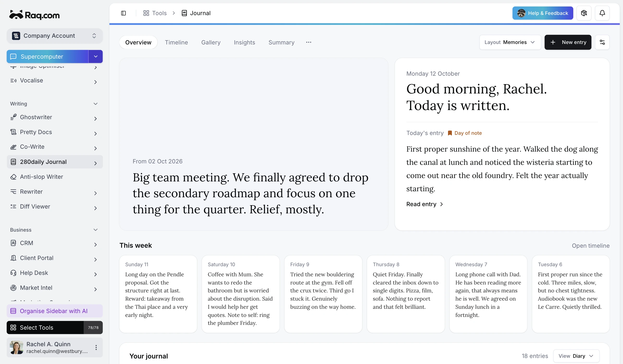623x364 pixels.
Task: Switch to the Gallery tab
Action: 211,42
